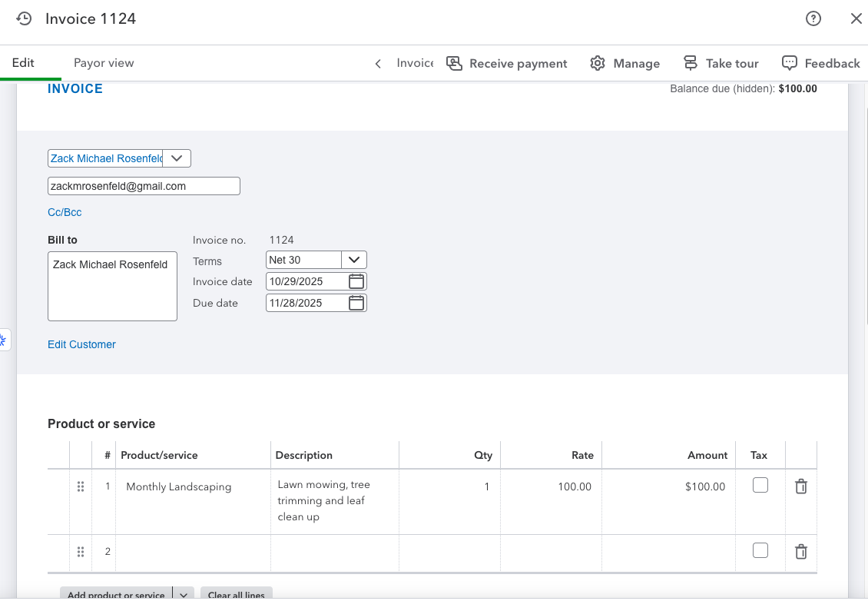This screenshot has width=868, height=601.
Task: Expand the customer name dropdown
Action: point(177,158)
